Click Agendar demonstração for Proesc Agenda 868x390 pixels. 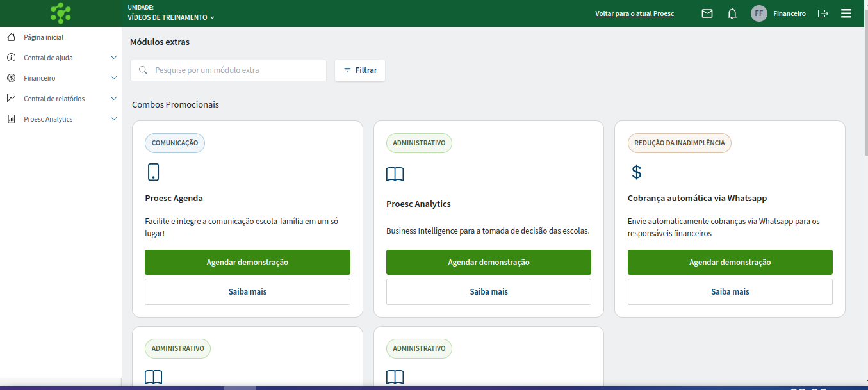pos(247,263)
